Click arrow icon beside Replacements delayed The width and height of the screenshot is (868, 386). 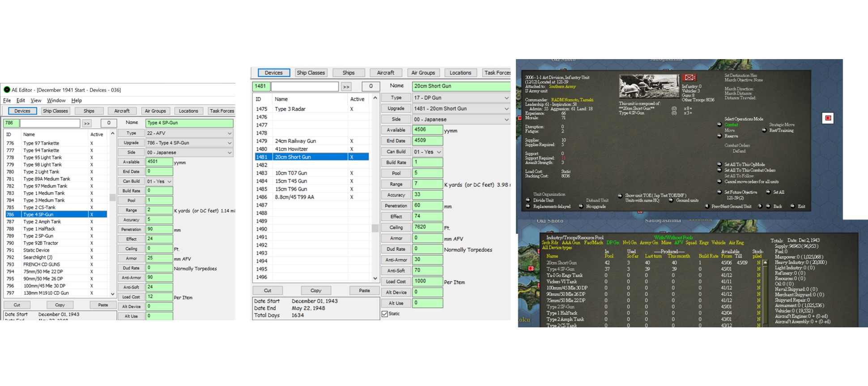[528, 206]
